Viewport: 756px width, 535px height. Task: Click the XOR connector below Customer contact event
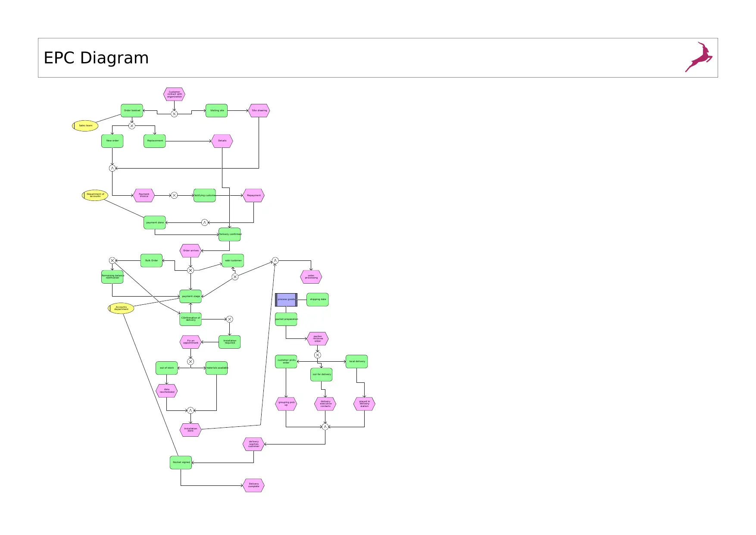coord(174,114)
